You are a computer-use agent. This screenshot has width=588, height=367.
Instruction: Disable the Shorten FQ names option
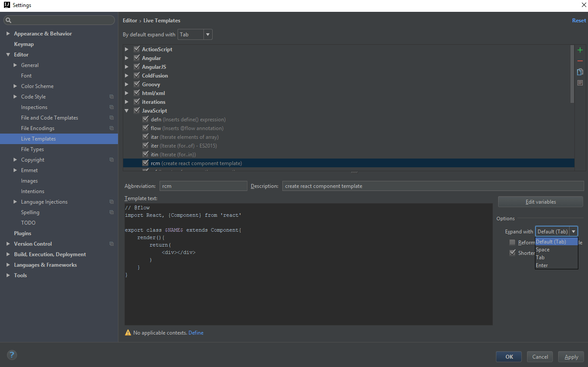[512, 252]
